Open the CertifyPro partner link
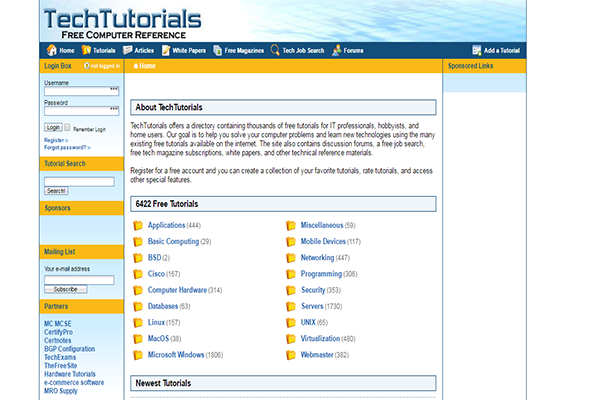 [x=58, y=332]
